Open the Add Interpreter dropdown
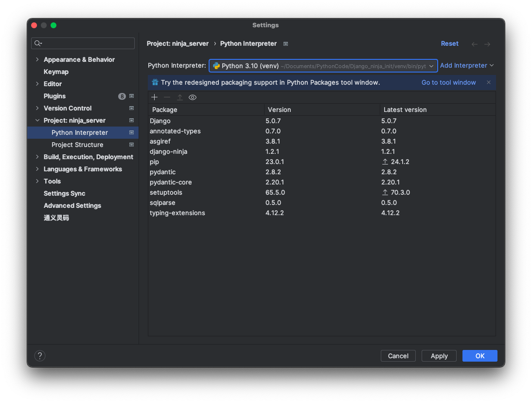Viewport: 532px width, 403px height. pyautogui.click(x=467, y=66)
